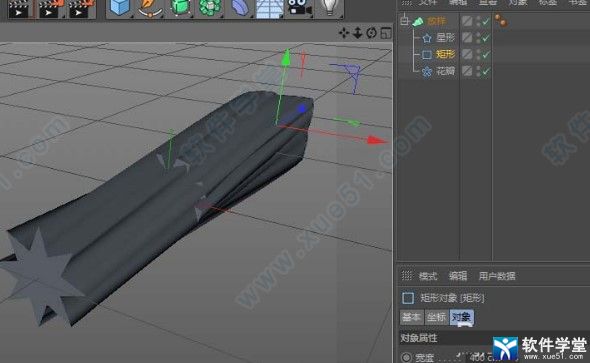The width and height of the screenshot is (590, 363).
Task: Click the rectangle spline object icon
Action: point(426,55)
